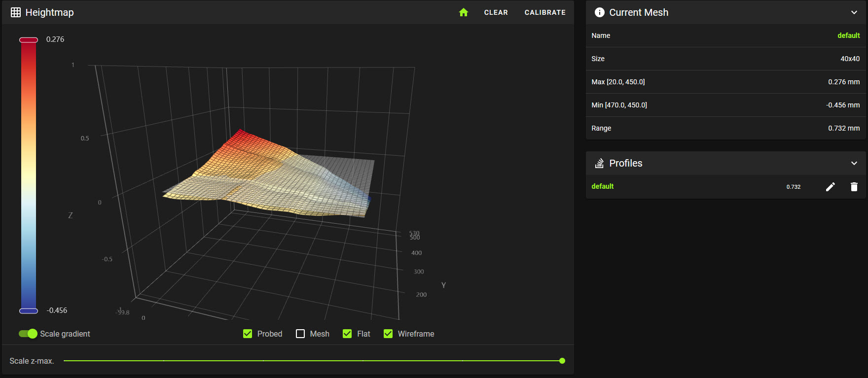This screenshot has height=378, width=868.
Task: Click the Current Mesh info icon
Action: 599,12
